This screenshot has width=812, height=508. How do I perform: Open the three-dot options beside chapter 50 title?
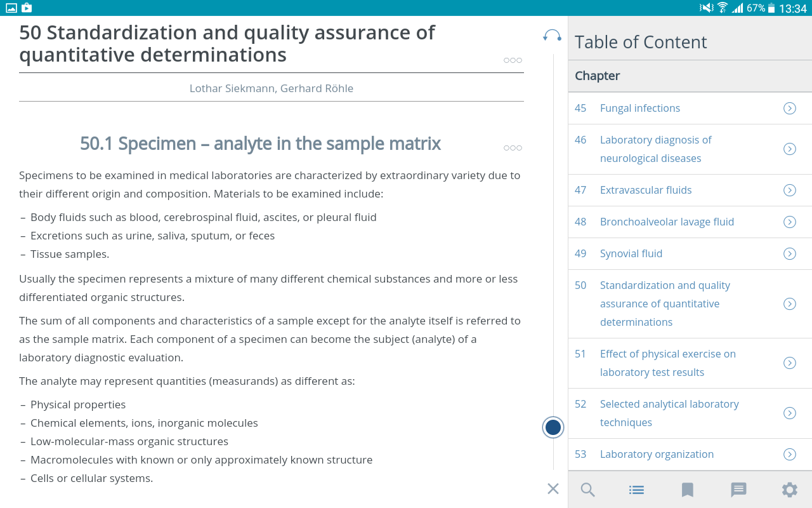click(x=513, y=60)
